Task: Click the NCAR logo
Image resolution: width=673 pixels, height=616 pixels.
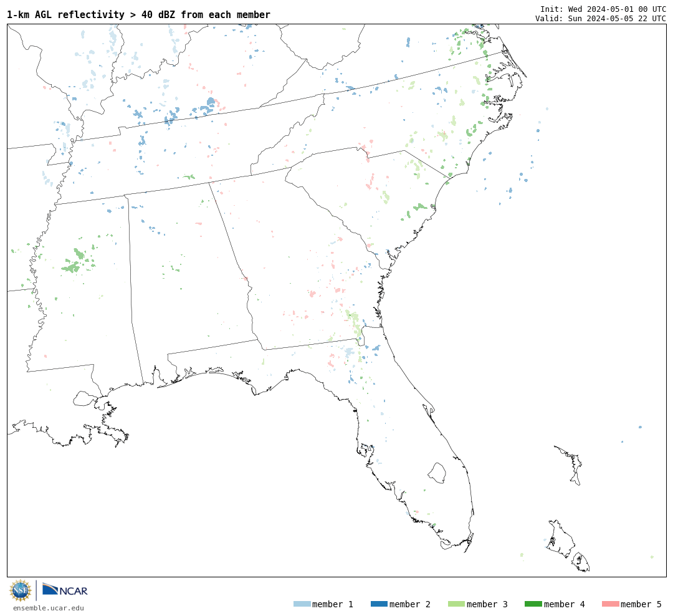Action: point(65,590)
